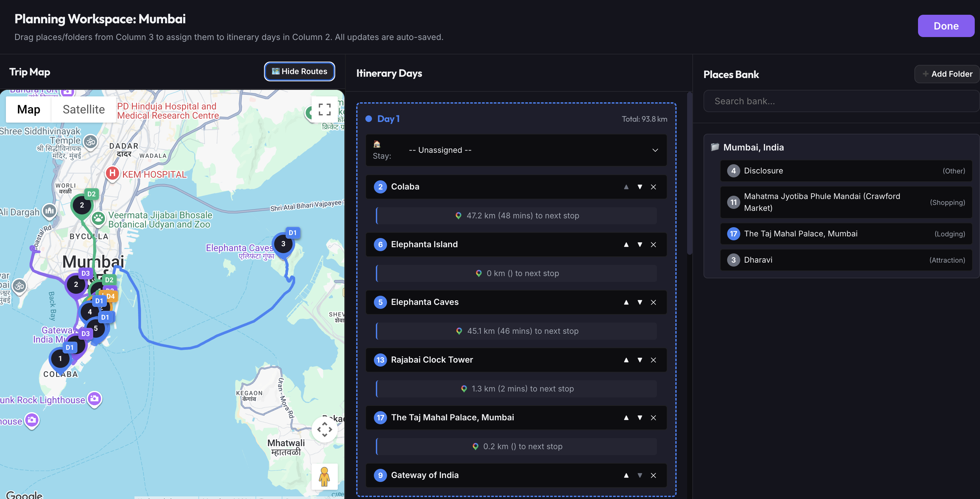Click the number 13 badge for Rajabai
The width and height of the screenshot is (980, 499).
380,360
